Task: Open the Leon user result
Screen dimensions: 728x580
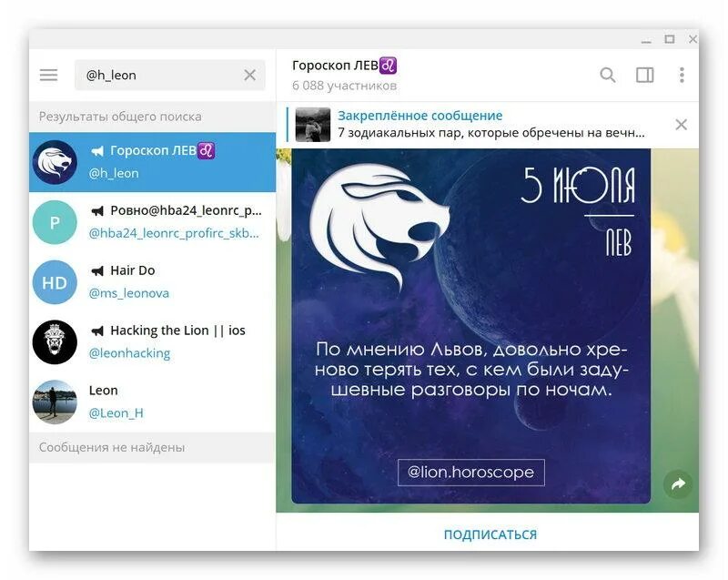Action: (x=152, y=402)
